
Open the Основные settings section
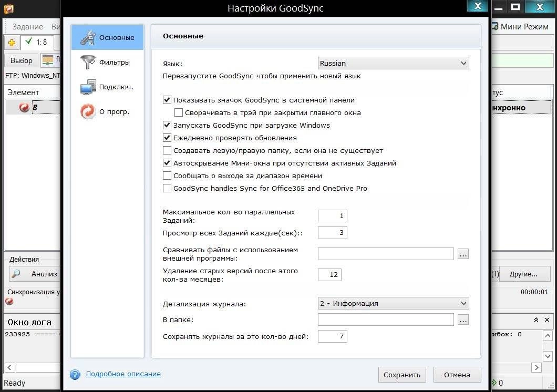pyautogui.click(x=107, y=37)
